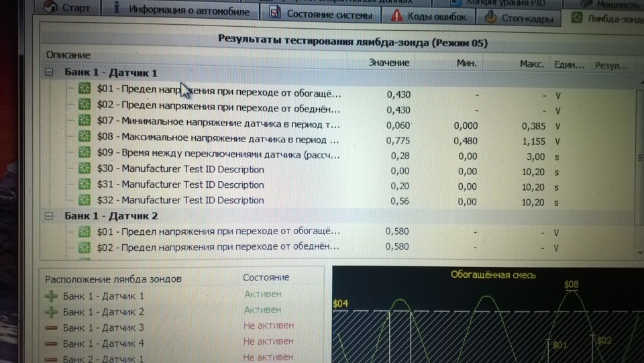Select Банк 1 - Датчик 3 in sensor location list

coord(103,327)
